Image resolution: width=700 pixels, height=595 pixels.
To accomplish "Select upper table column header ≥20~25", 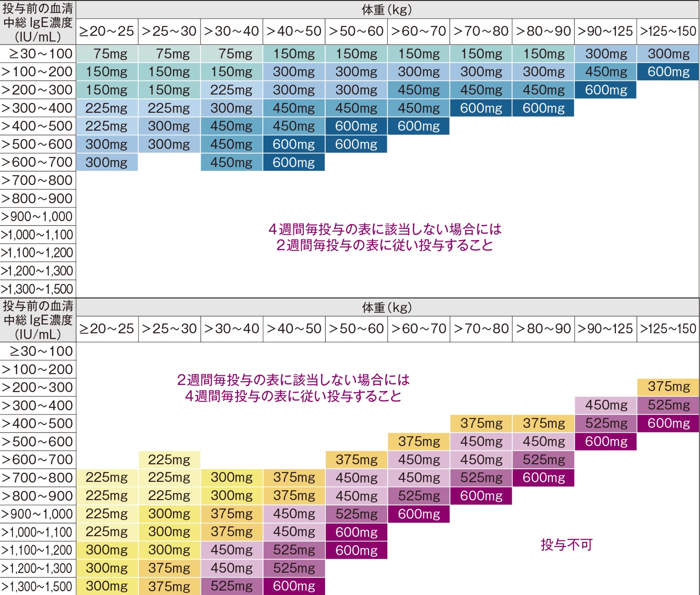I will [107, 31].
